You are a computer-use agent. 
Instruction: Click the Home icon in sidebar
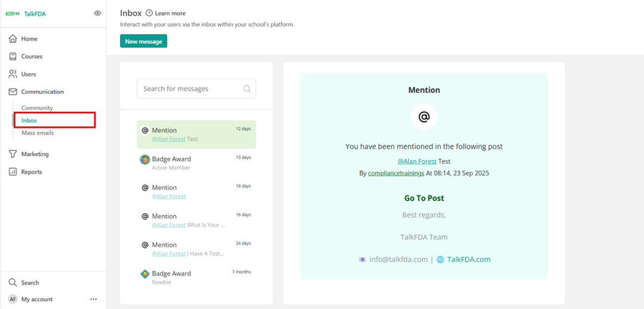pyautogui.click(x=13, y=39)
